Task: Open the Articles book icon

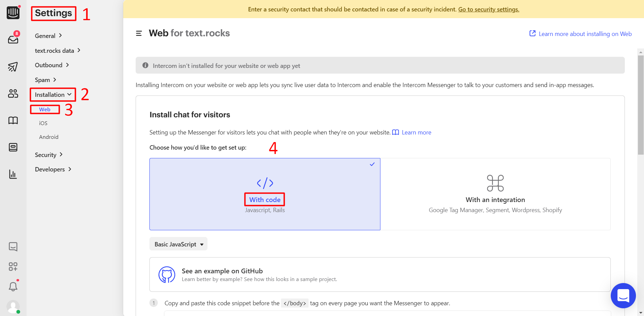Action: point(13,120)
